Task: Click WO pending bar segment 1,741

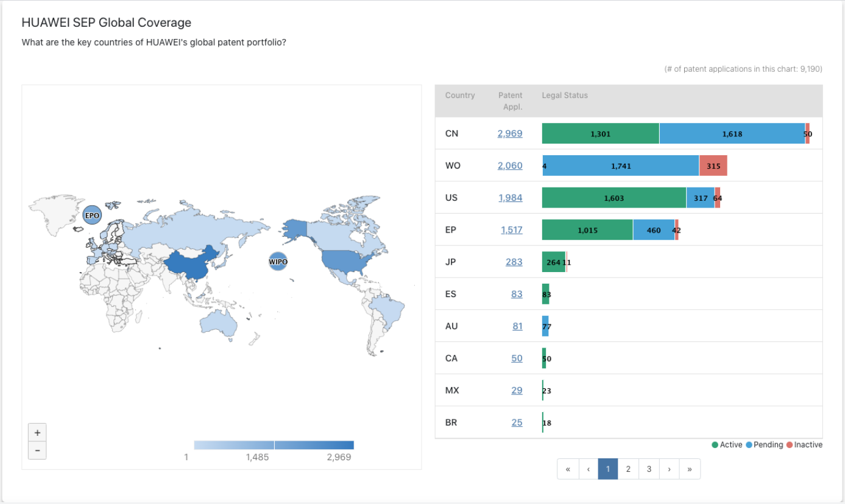Action: point(621,166)
